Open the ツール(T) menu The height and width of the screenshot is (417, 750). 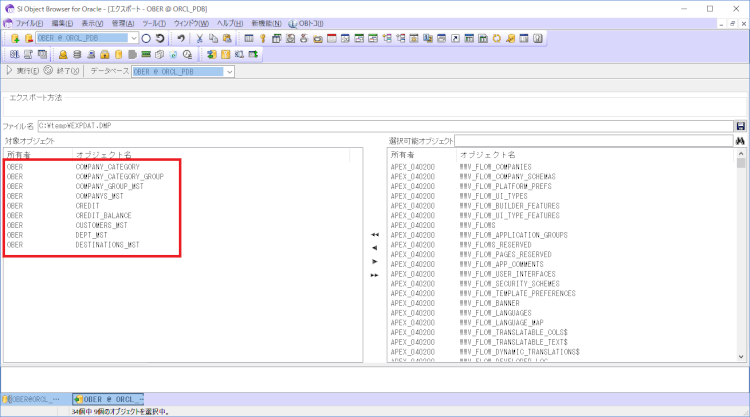154,22
